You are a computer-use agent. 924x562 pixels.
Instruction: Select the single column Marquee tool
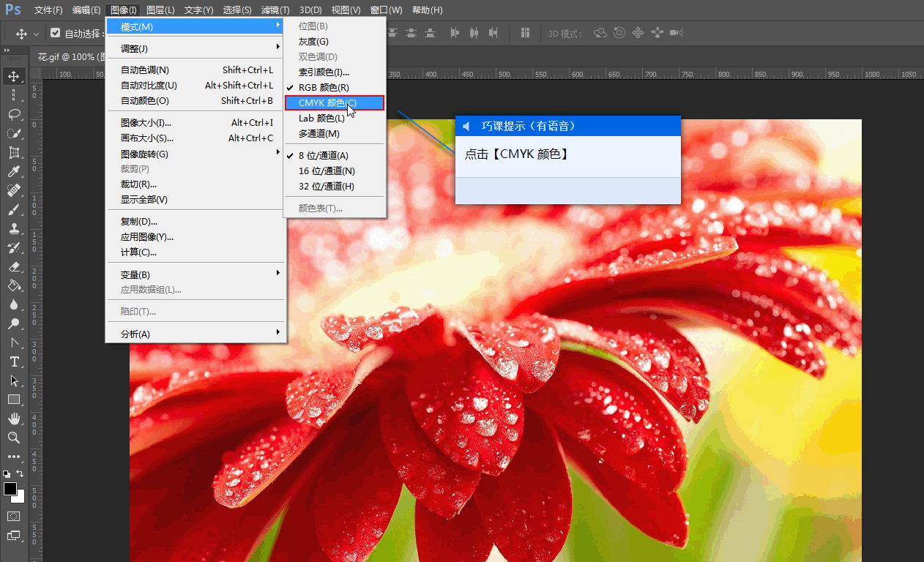click(x=14, y=94)
